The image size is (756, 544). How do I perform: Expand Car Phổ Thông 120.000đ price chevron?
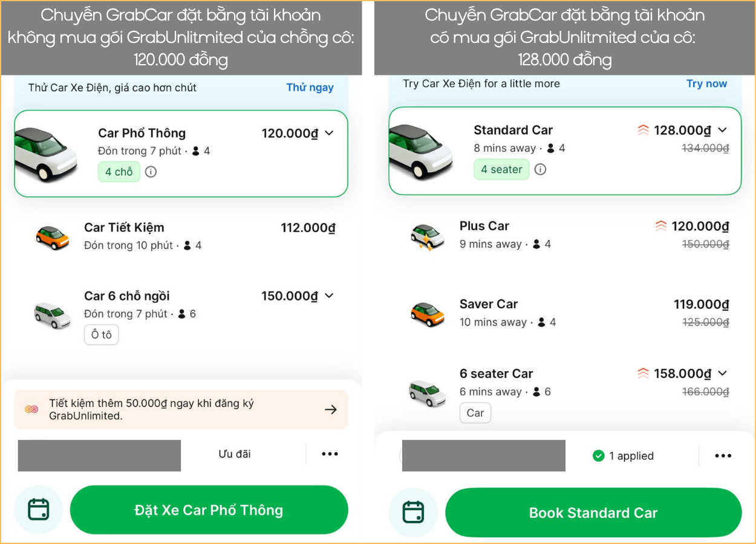click(329, 133)
